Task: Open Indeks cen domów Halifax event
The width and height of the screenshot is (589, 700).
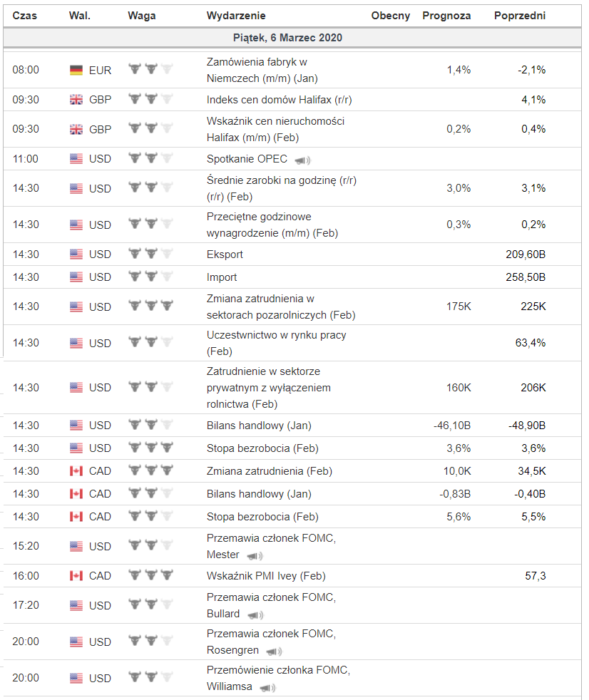Action: tap(279, 100)
